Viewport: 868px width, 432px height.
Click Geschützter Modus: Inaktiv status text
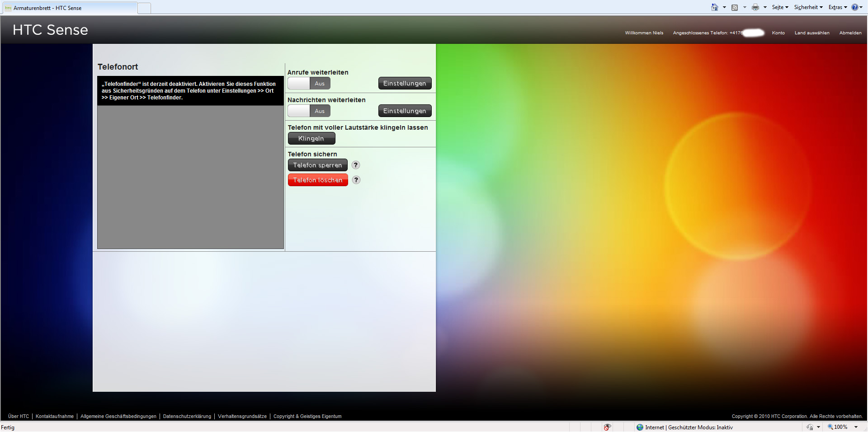point(701,427)
